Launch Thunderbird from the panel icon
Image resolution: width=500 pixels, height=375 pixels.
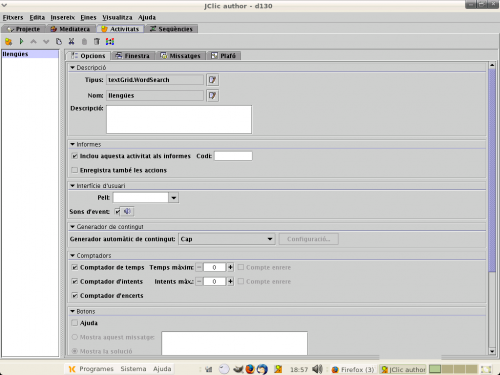(262, 369)
